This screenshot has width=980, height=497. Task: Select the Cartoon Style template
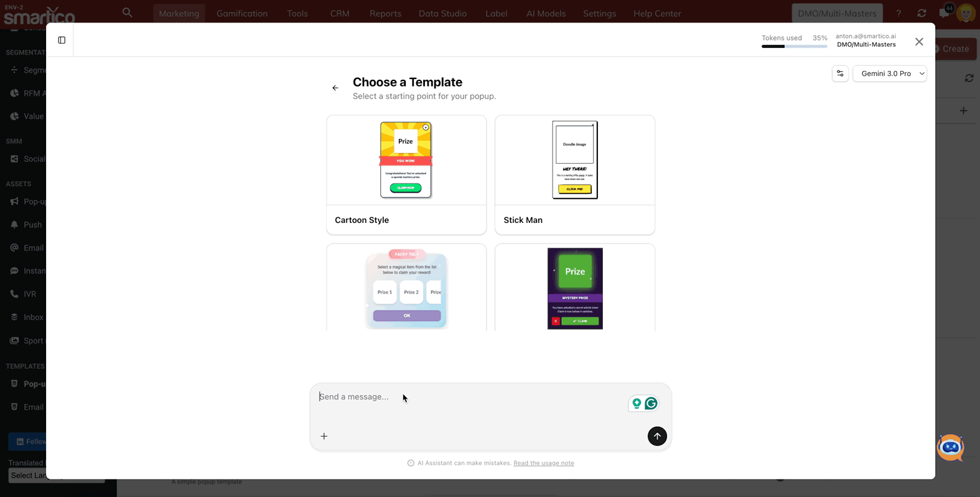pyautogui.click(x=406, y=174)
